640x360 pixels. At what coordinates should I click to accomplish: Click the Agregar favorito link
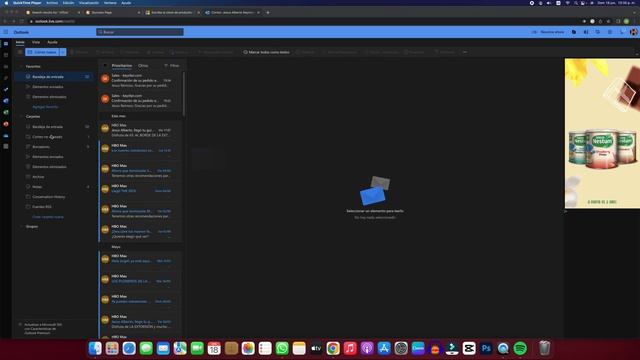(x=45, y=107)
